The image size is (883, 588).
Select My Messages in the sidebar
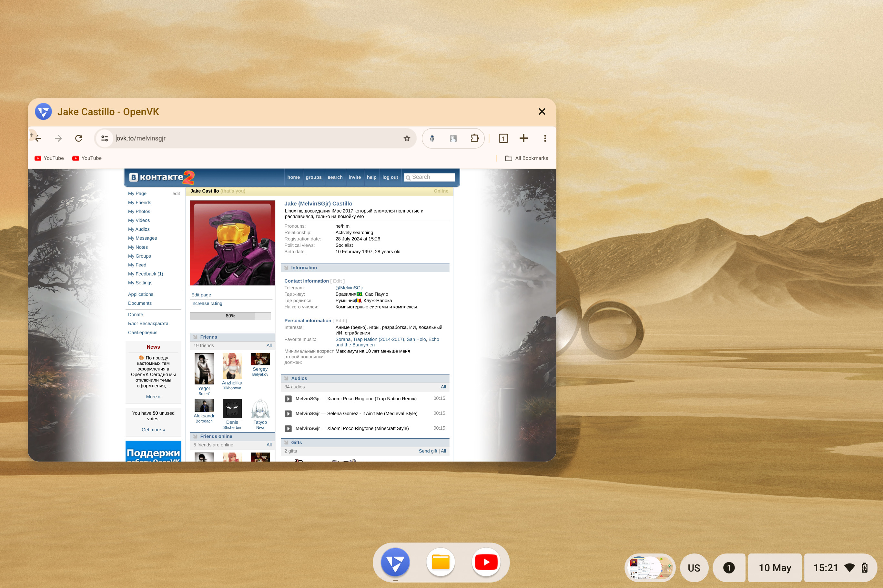(x=142, y=238)
